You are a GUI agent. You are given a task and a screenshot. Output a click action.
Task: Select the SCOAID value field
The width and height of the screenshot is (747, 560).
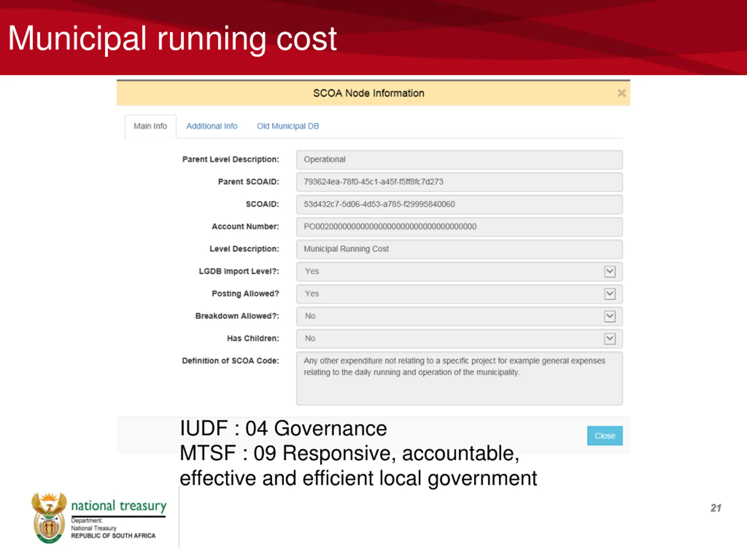459,204
